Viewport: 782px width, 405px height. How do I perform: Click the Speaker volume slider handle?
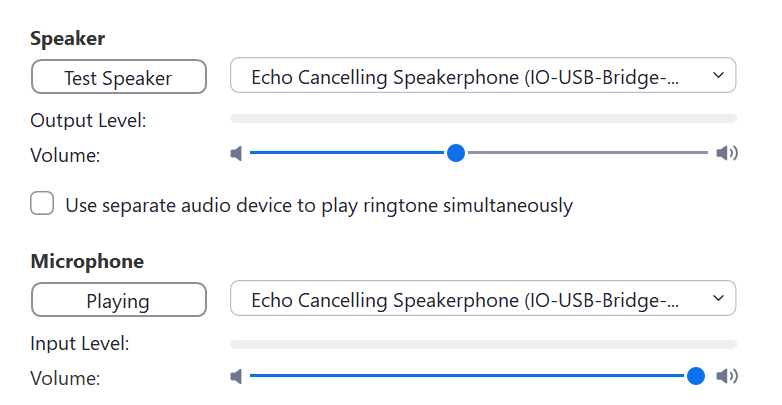click(x=456, y=153)
